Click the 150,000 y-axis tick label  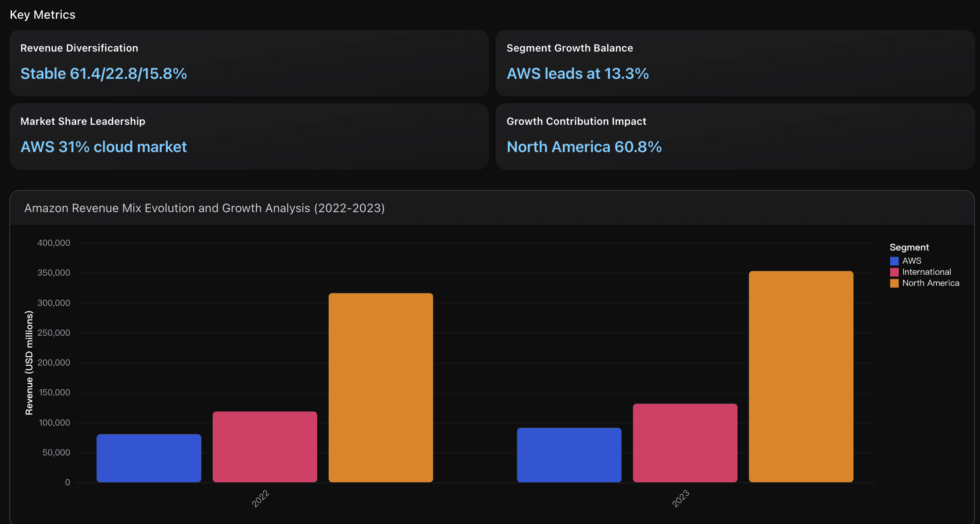point(54,392)
